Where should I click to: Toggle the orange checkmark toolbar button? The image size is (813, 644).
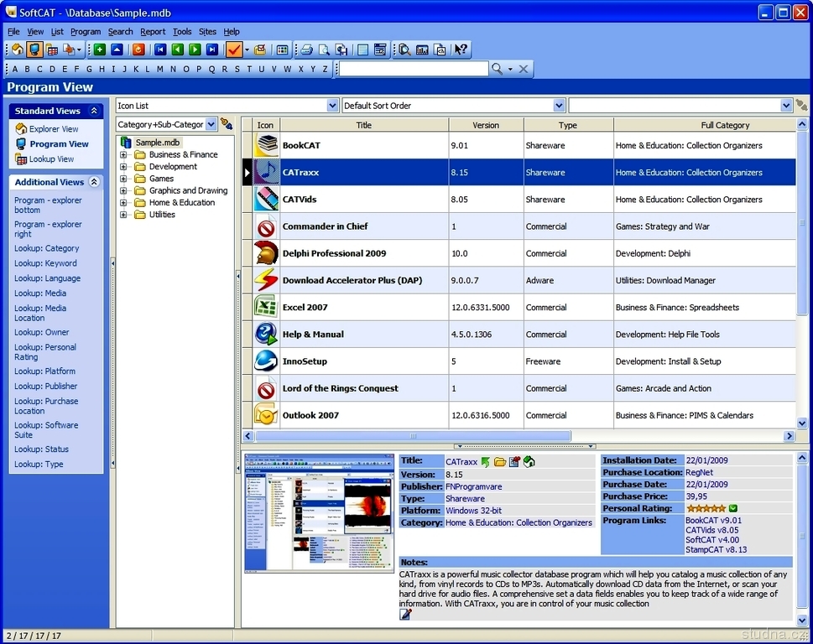click(234, 50)
